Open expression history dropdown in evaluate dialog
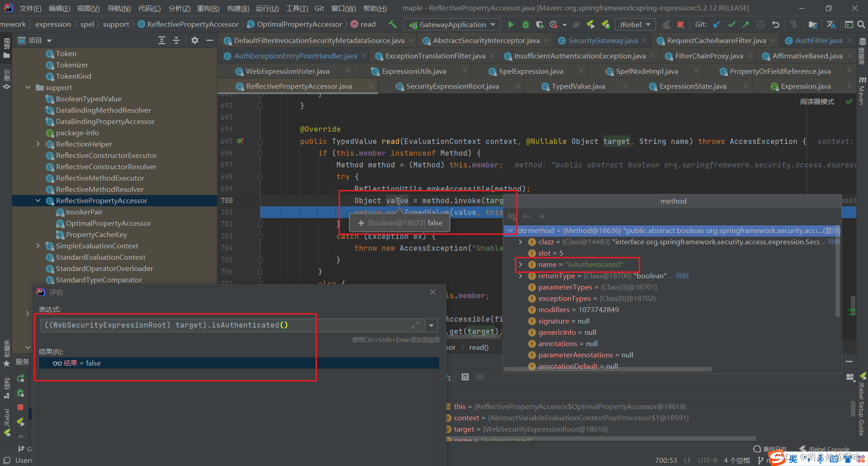The image size is (868, 466). [431, 325]
